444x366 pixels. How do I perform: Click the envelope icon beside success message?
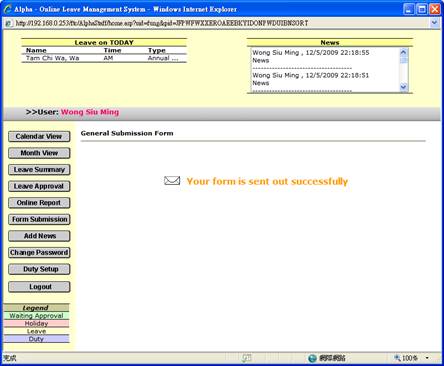[x=172, y=181]
